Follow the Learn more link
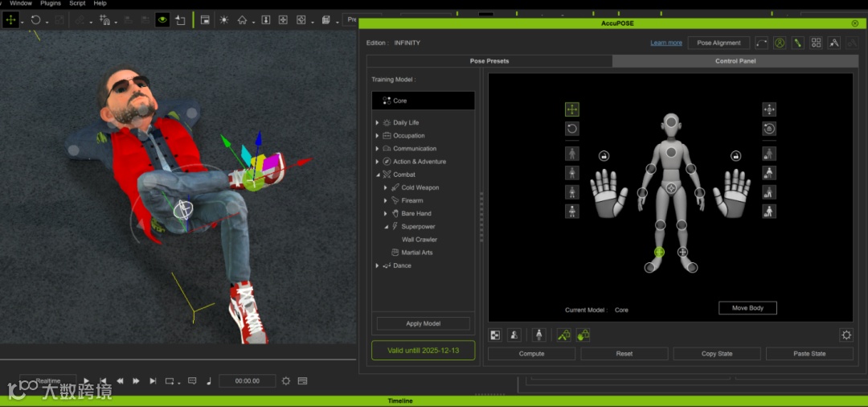The width and height of the screenshot is (868, 407). 666,43
